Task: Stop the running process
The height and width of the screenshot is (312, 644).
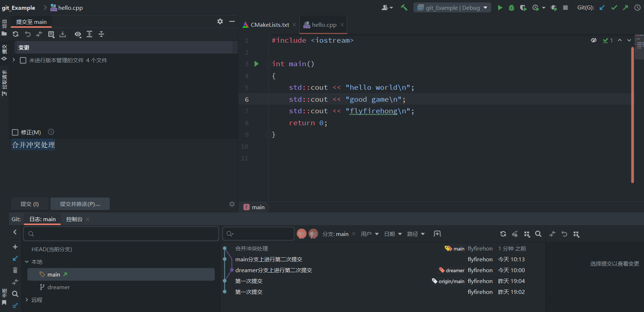Action: [x=565, y=8]
